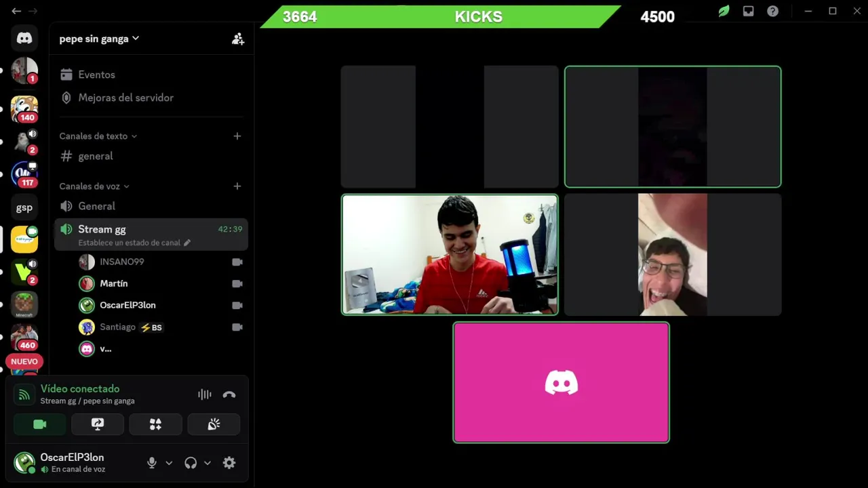
Task: Create a new voice channel
Action: [237, 186]
